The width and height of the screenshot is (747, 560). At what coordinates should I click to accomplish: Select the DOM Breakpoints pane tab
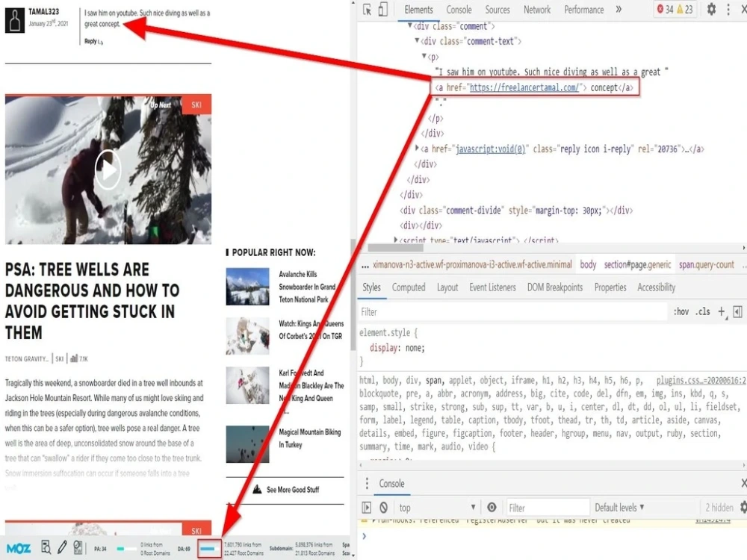(x=554, y=287)
